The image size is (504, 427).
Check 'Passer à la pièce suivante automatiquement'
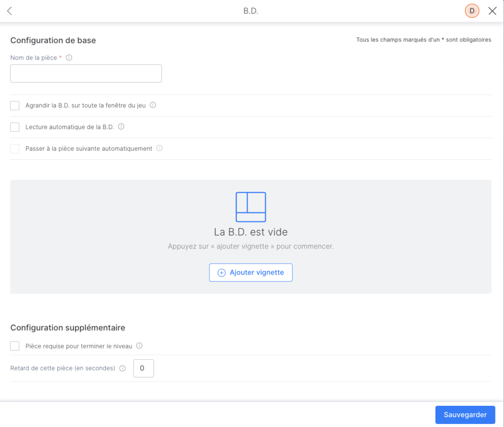(15, 149)
